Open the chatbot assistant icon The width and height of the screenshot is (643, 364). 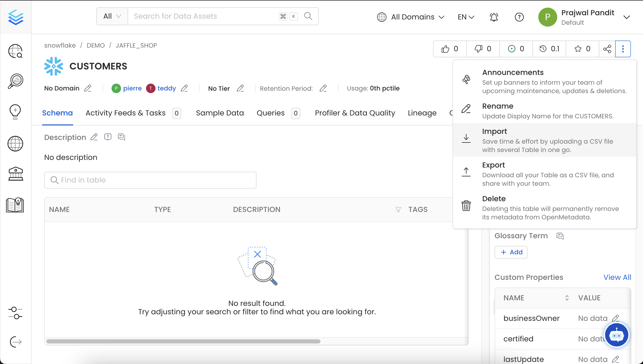click(616, 335)
